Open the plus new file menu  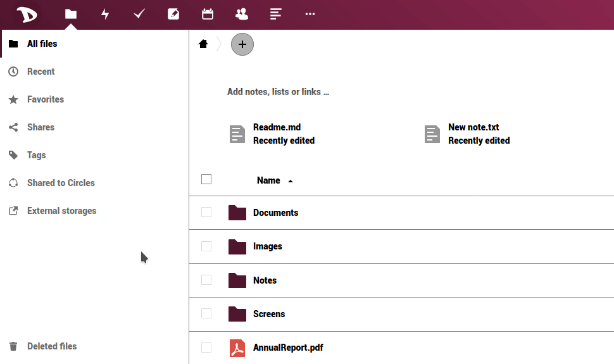[x=242, y=44]
